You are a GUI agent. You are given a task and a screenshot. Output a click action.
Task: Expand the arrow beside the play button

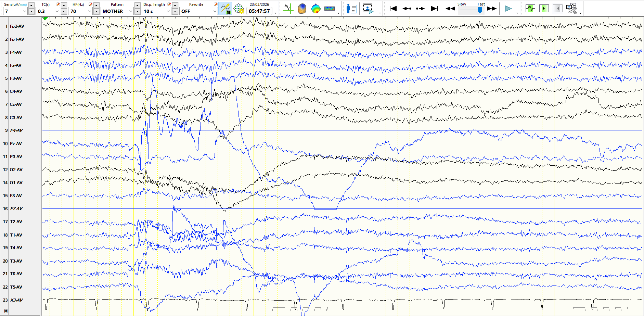pos(517,13)
